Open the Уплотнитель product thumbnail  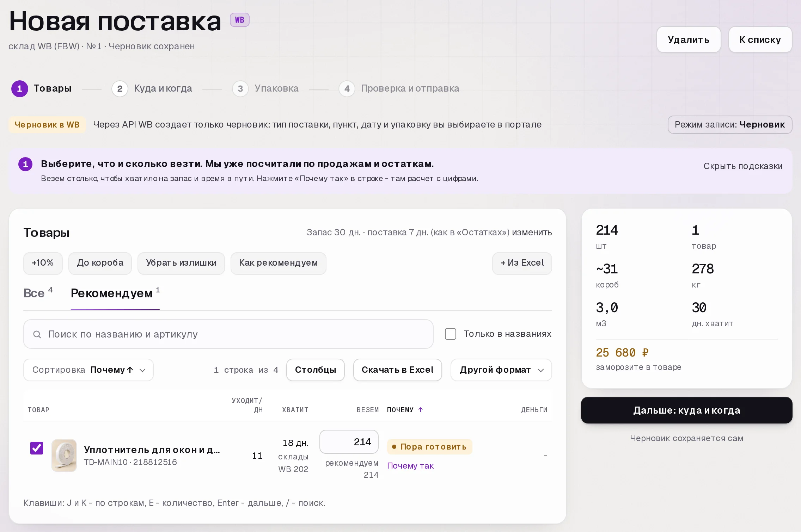point(64,455)
